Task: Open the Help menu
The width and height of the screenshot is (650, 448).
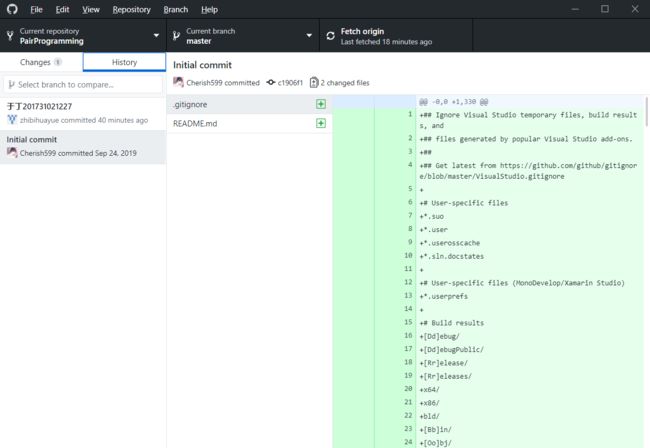Action: click(209, 10)
